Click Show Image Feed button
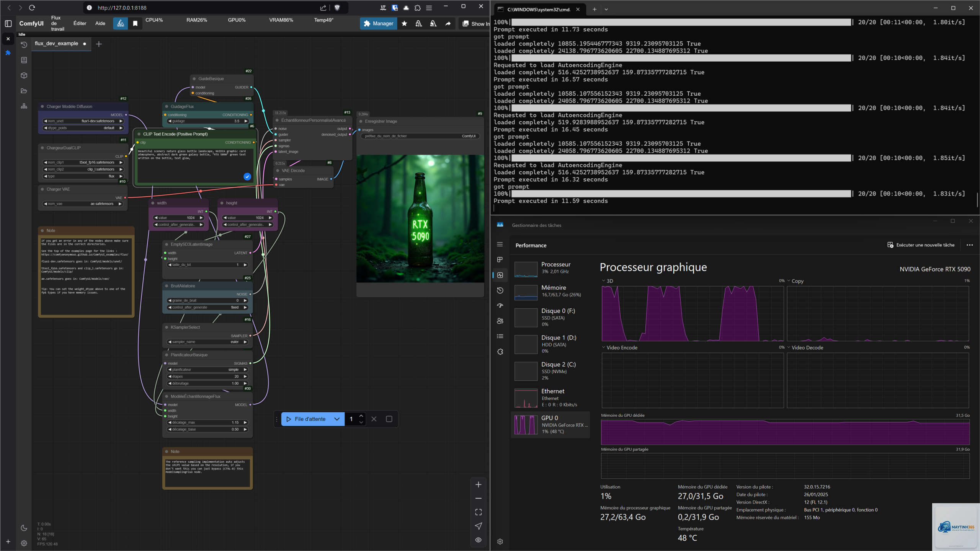Image resolution: width=980 pixels, height=551 pixels. pyautogui.click(x=475, y=24)
